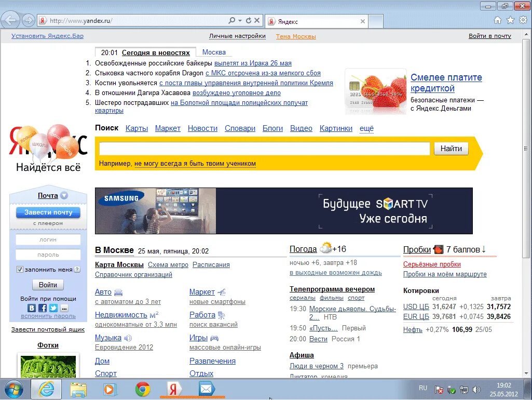Click the VKontakte login icon

pos(32,308)
